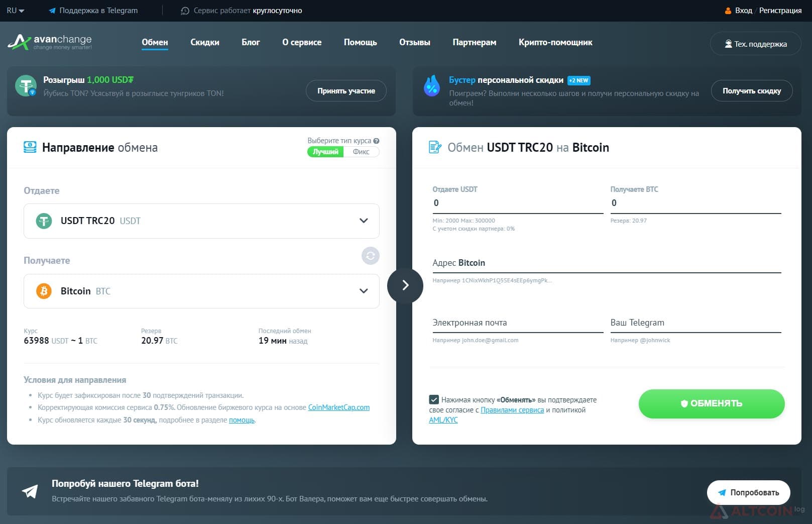Open the Правилами сервиса link
The image size is (812, 524).
click(x=512, y=410)
